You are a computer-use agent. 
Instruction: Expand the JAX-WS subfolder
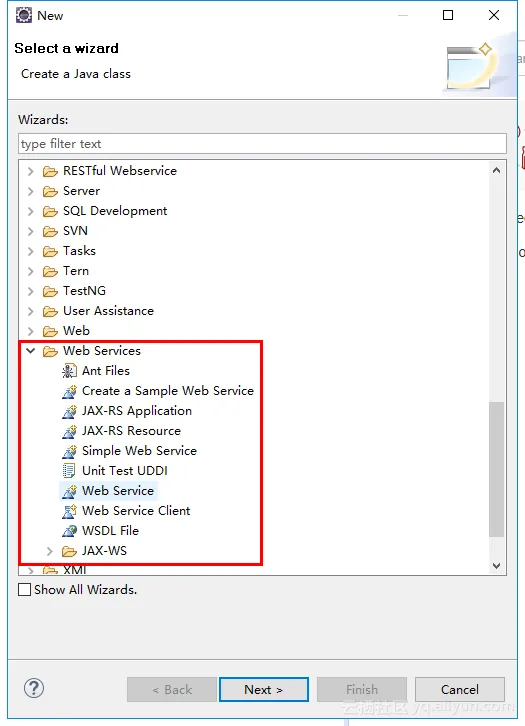(50, 551)
